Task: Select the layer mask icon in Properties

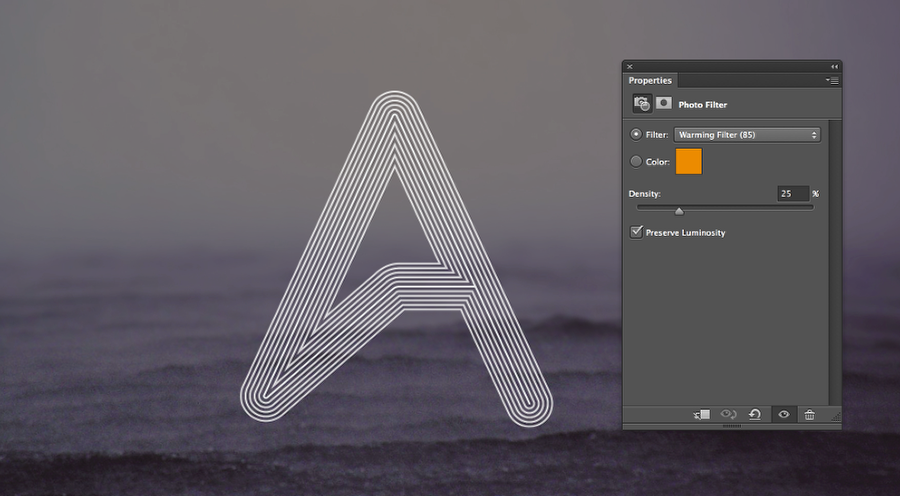Action: 664,103
